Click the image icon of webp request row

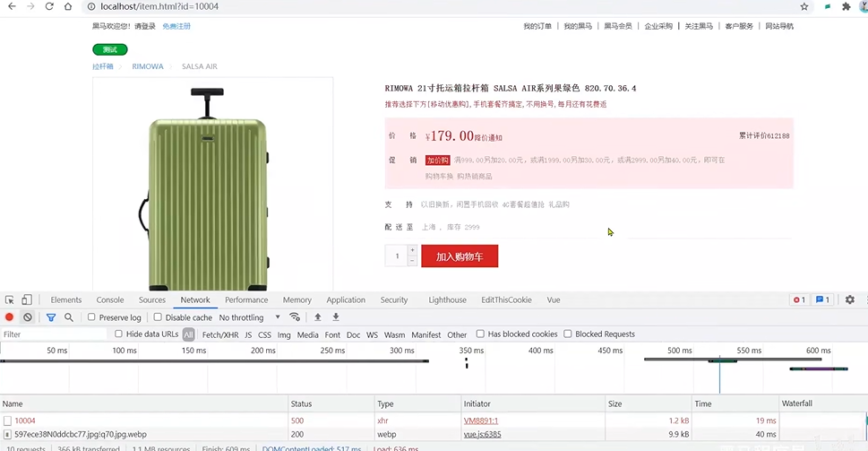[x=7, y=434]
